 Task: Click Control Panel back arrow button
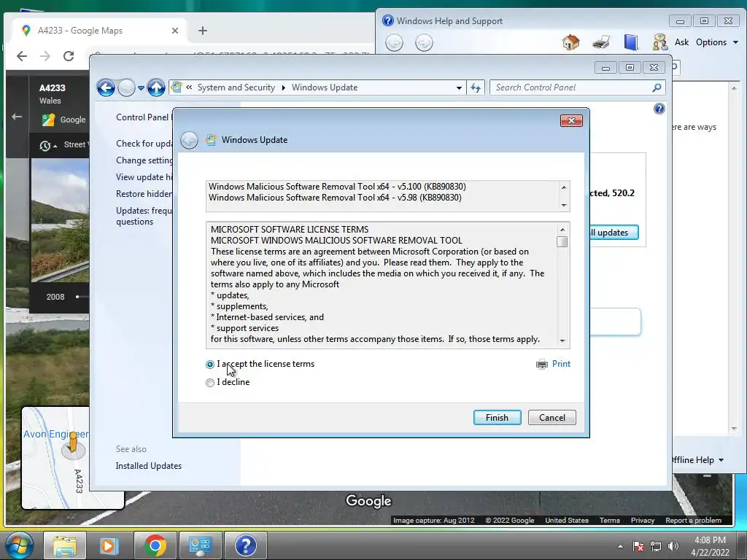pyautogui.click(x=106, y=87)
